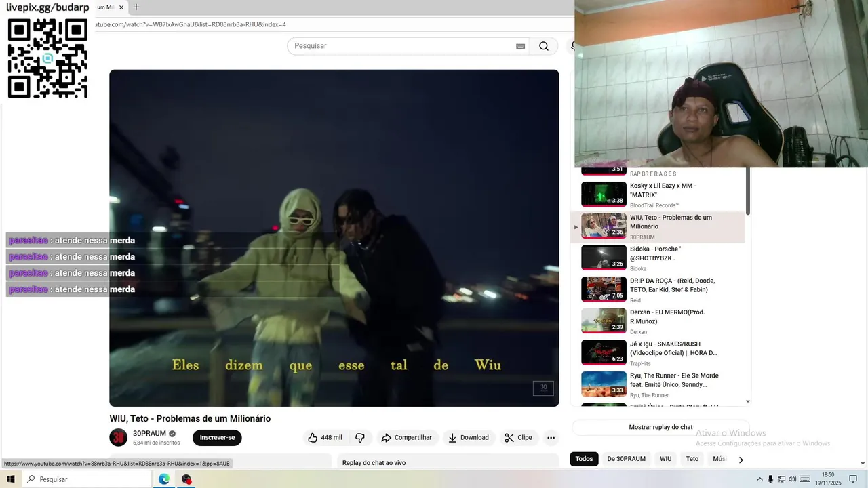Click the Replay do chat ao vivo heading
Viewport: 868px width, 488px height.
374,463
